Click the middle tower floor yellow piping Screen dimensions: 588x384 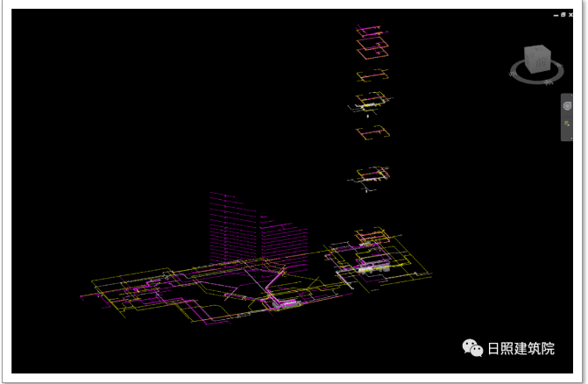(370, 133)
